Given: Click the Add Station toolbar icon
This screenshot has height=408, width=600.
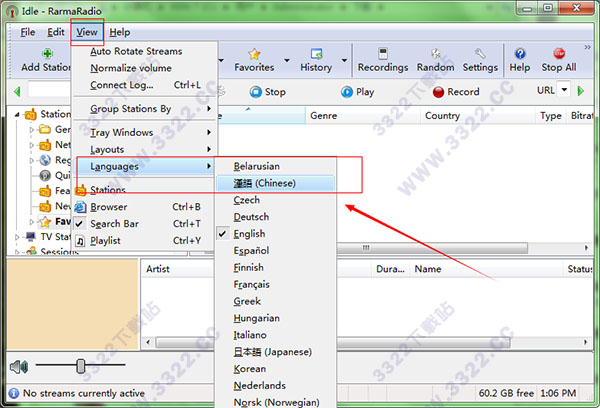Looking at the screenshot, I should point(46,54).
